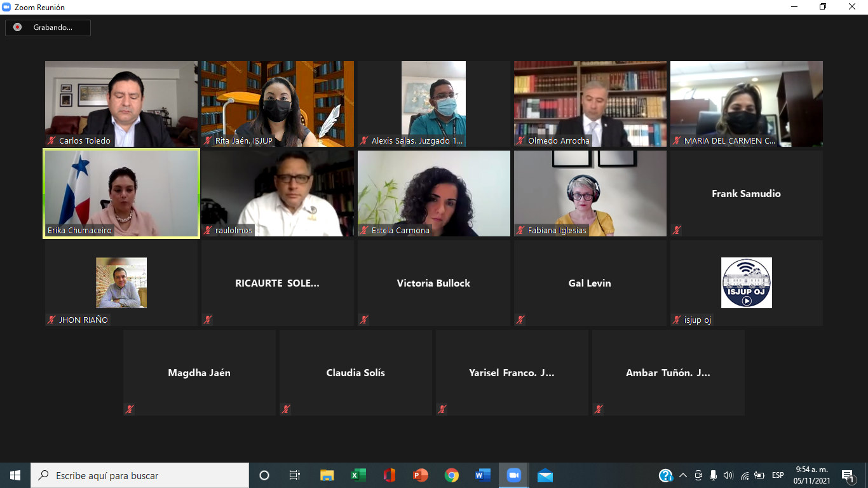Click muted mic icon on Claudia Solís tile
The width and height of the screenshot is (868, 488).
tap(286, 409)
